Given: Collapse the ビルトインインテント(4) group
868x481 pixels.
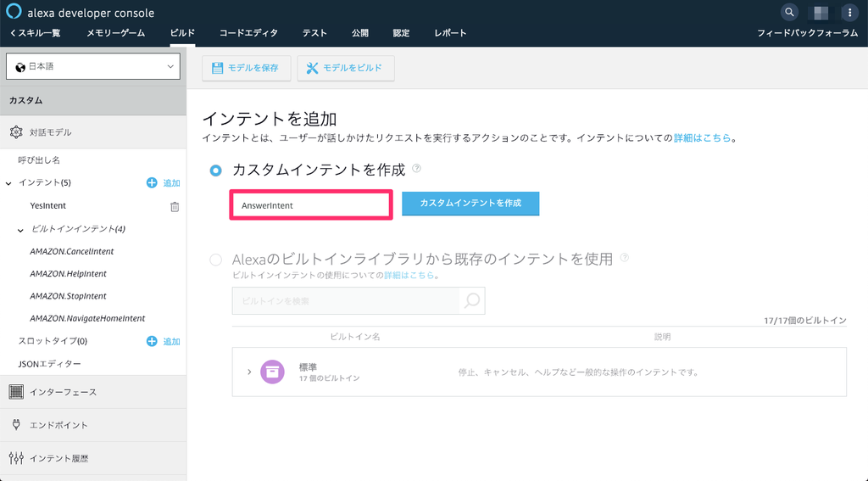Looking at the screenshot, I should click(x=20, y=230).
